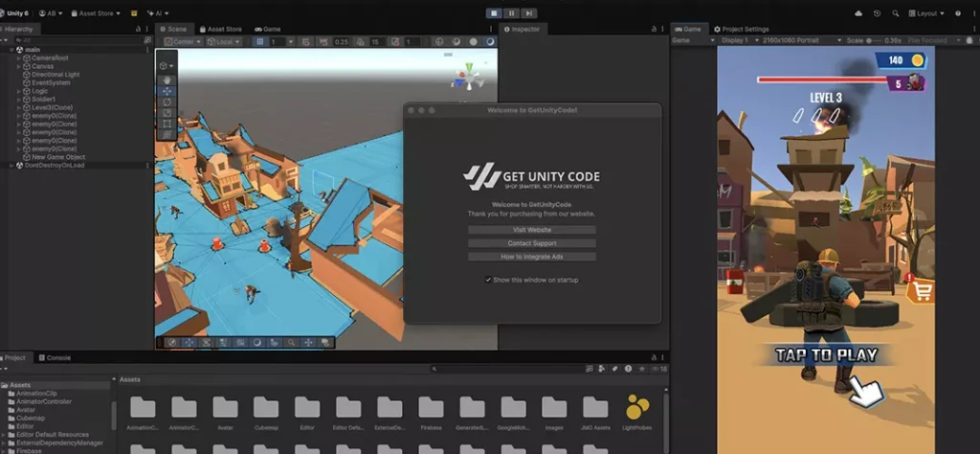Toggle hidden packages count icon showing 18
980x454 pixels.
point(659,369)
